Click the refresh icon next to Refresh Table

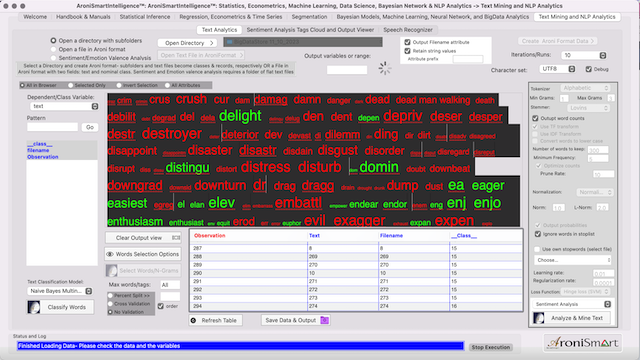click(x=193, y=320)
